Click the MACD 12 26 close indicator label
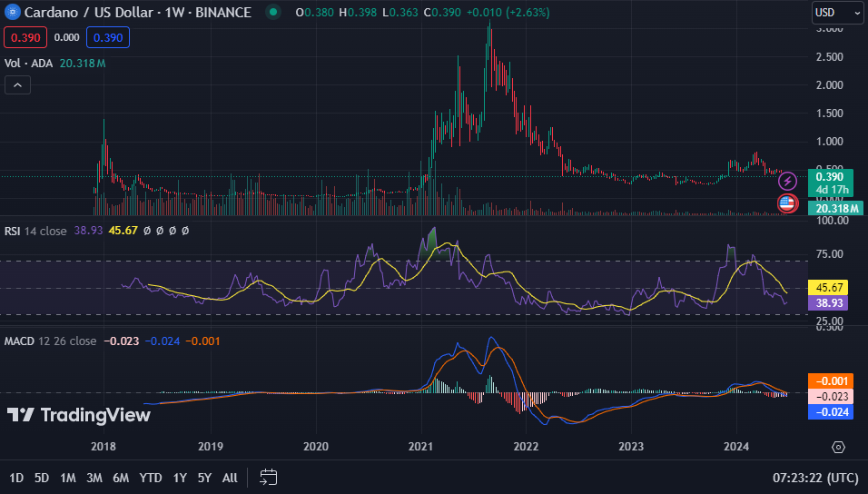The width and height of the screenshot is (868, 494). click(50, 341)
